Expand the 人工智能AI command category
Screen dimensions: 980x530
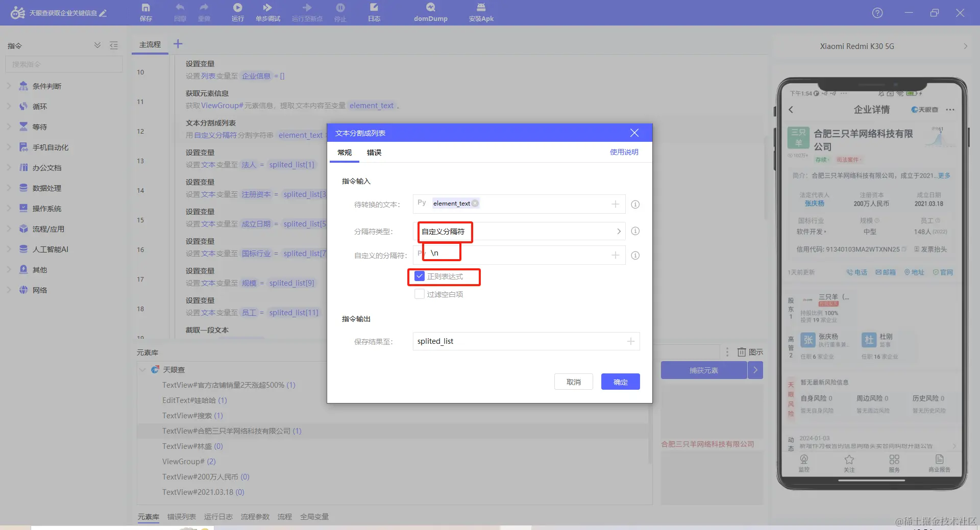pyautogui.click(x=9, y=249)
